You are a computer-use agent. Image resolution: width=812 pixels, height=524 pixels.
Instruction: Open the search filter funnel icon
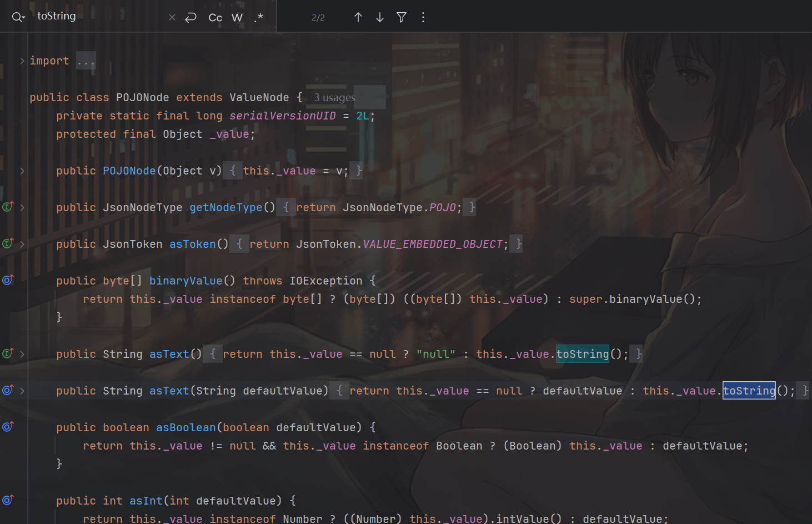point(402,18)
